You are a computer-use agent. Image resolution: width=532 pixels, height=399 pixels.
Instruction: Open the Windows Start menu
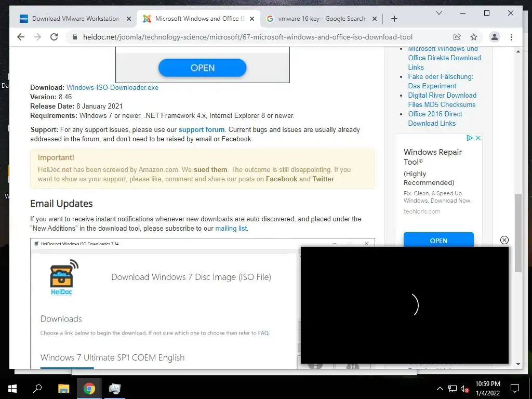[12, 389]
